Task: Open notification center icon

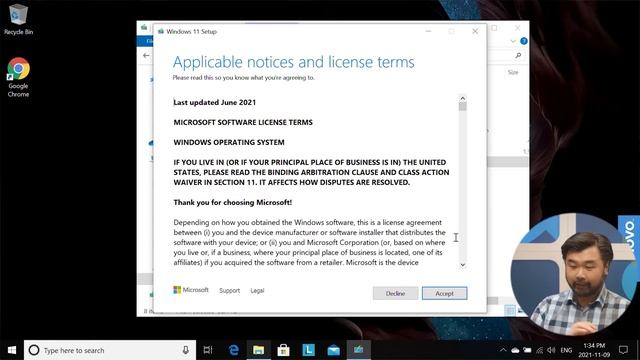Action: pos(623,350)
